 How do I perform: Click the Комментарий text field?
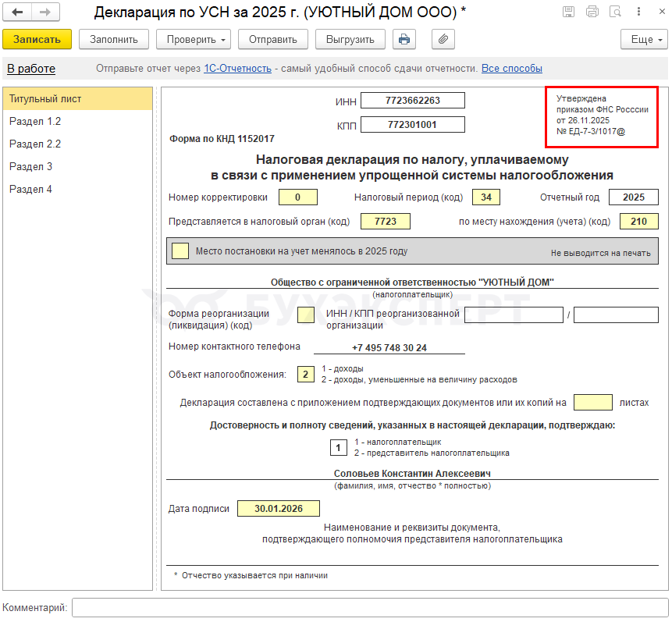(x=370, y=607)
